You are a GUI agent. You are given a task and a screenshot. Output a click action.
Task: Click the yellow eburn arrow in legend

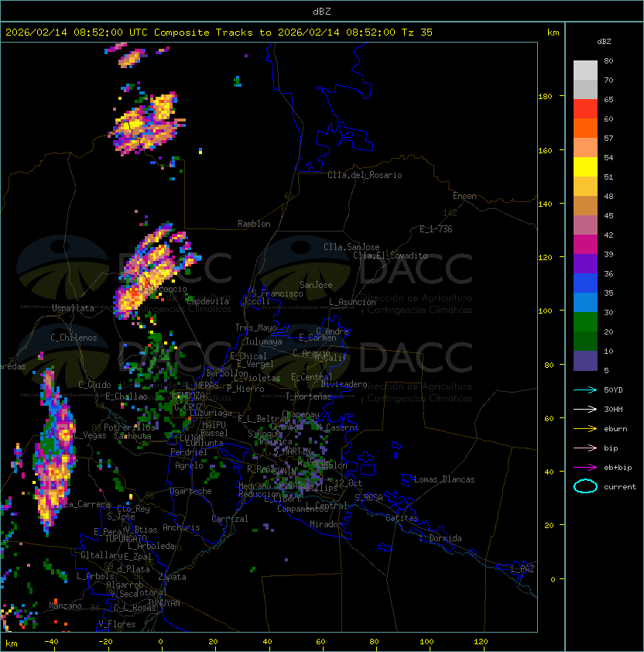point(585,429)
